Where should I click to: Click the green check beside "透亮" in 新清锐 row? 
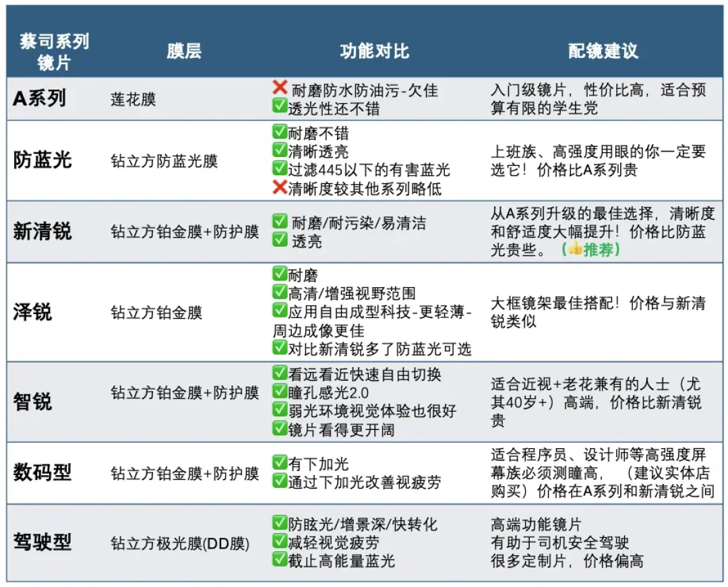(x=280, y=239)
